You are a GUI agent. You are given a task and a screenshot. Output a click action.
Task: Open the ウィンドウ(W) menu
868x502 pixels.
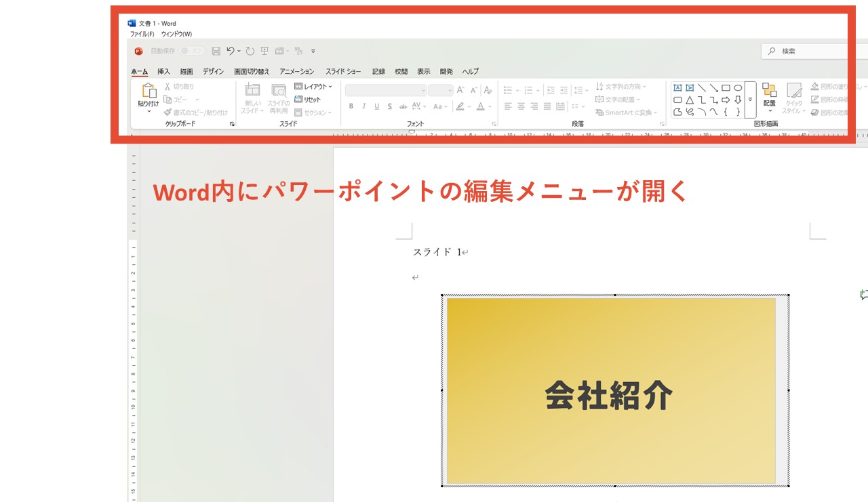click(176, 34)
